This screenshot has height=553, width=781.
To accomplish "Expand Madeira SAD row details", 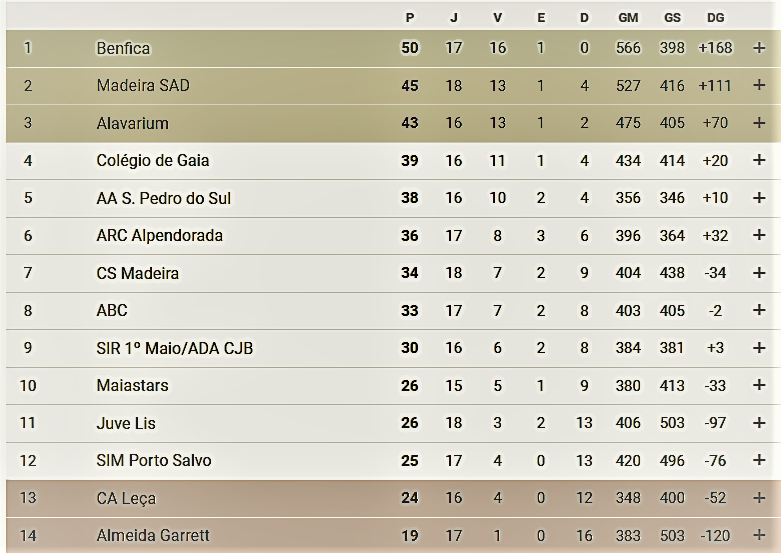I will pyautogui.click(x=759, y=86).
